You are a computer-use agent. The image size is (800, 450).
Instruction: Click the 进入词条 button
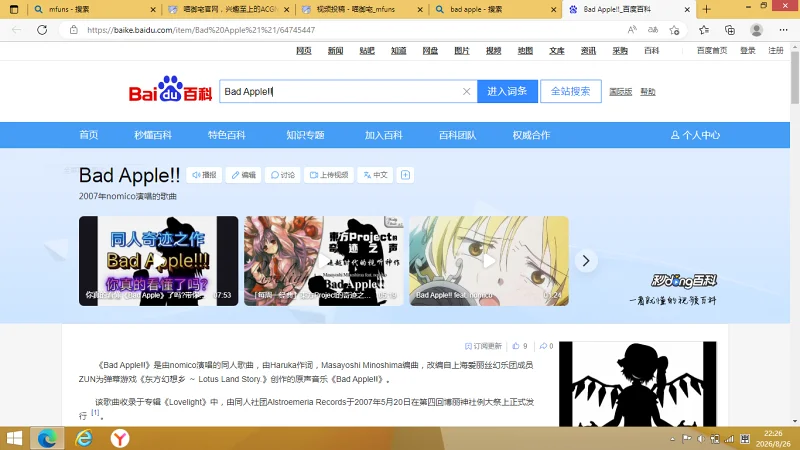point(507,91)
